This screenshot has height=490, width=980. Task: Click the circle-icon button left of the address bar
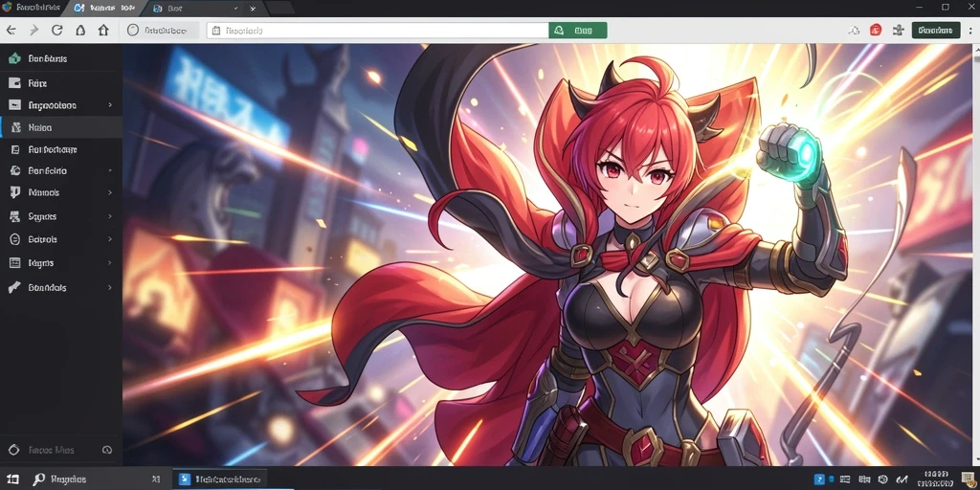click(163, 30)
